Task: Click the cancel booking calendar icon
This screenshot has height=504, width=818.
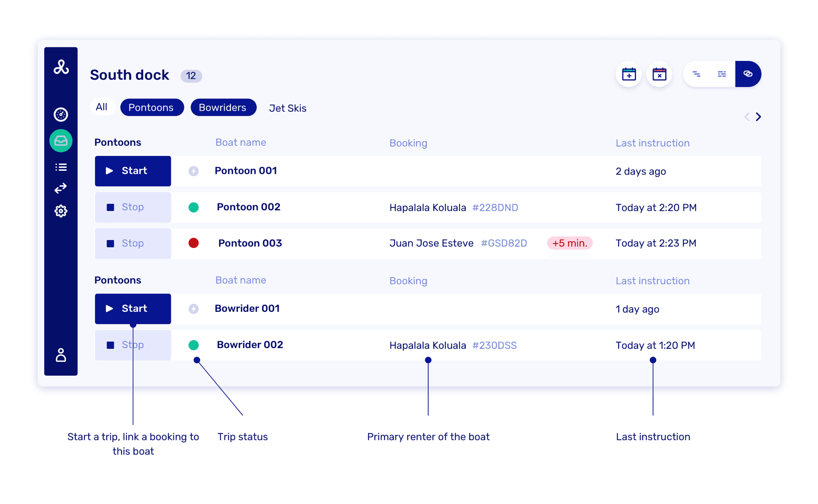Action: [659, 74]
